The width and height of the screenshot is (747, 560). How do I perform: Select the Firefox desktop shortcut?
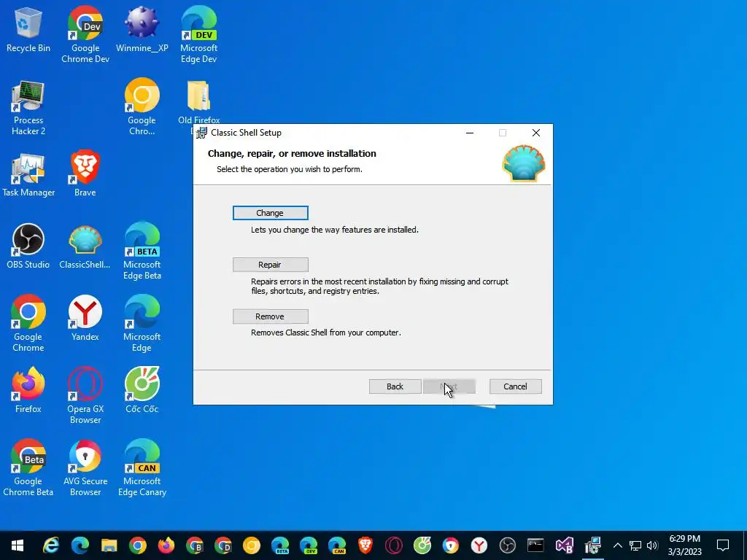(28, 389)
